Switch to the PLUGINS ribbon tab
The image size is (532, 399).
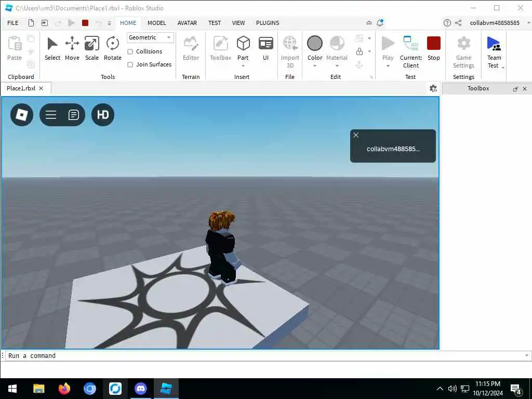[x=268, y=23]
